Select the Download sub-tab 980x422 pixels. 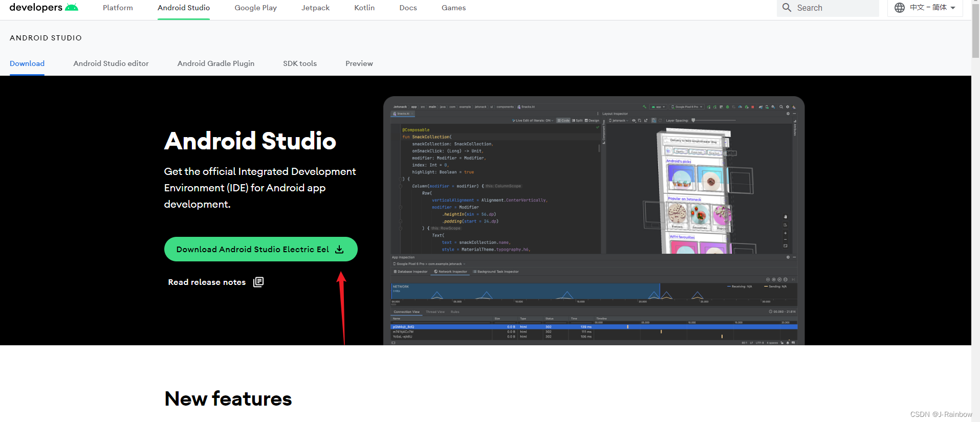click(27, 63)
